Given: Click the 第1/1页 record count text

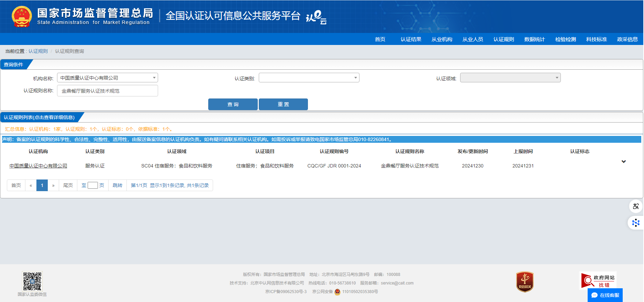Looking at the screenshot, I should (x=170, y=185).
